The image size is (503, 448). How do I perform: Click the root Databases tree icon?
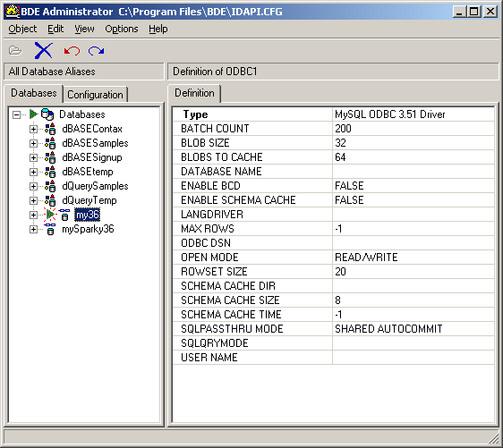[47, 114]
